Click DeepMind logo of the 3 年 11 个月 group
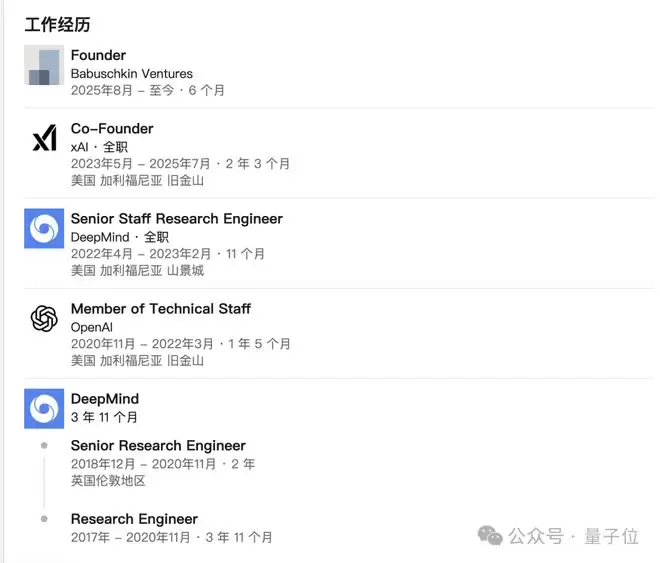660x563 pixels. [44, 409]
